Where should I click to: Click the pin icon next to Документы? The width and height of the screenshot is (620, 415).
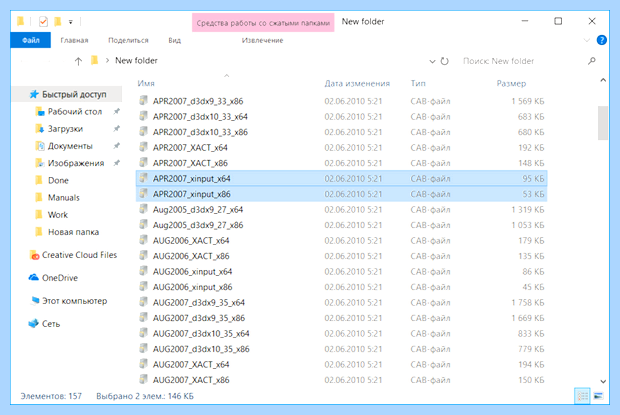[x=116, y=146]
